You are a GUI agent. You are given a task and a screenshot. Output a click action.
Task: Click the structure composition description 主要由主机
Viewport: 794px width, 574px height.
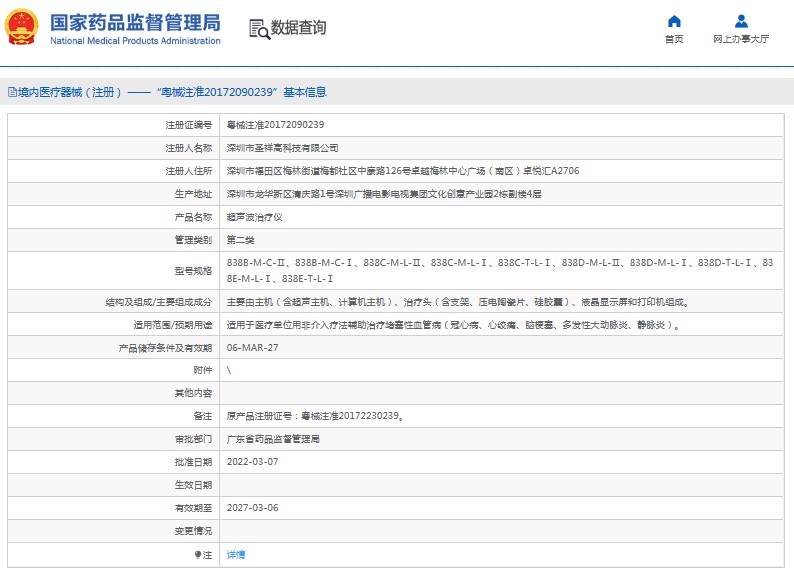(458, 302)
